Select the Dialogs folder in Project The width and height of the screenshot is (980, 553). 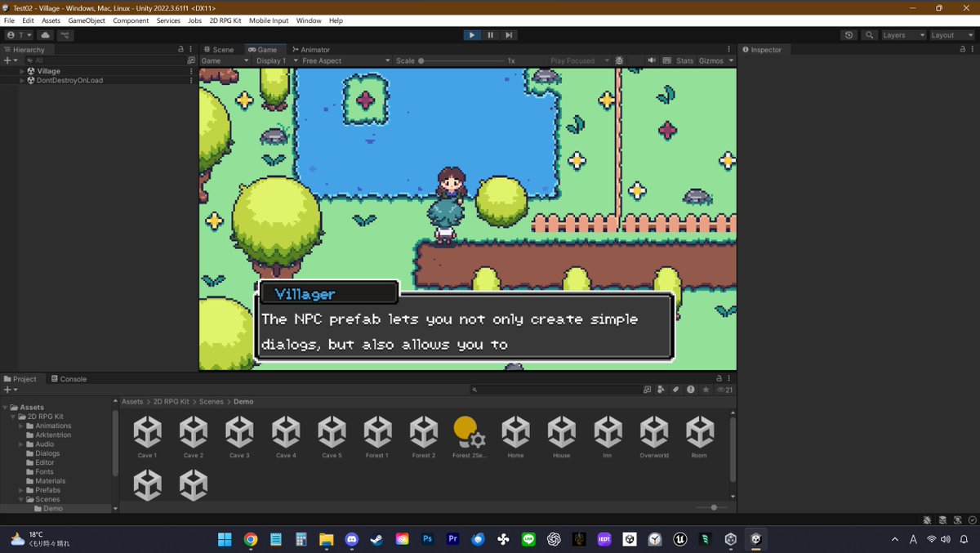point(47,453)
